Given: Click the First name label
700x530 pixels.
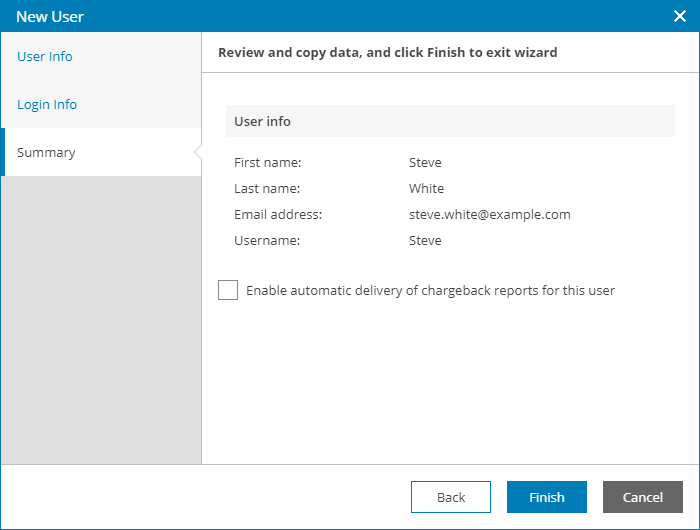Looking at the screenshot, I should tap(267, 162).
